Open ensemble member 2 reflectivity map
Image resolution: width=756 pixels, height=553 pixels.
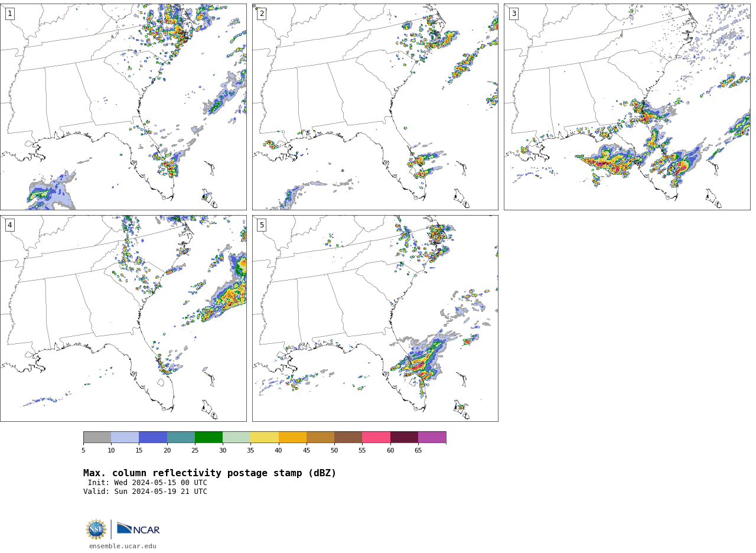375,107
